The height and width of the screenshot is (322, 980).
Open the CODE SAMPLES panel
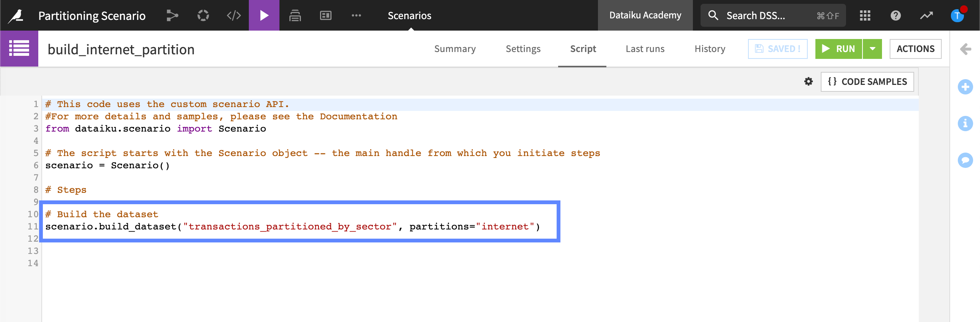867,82
